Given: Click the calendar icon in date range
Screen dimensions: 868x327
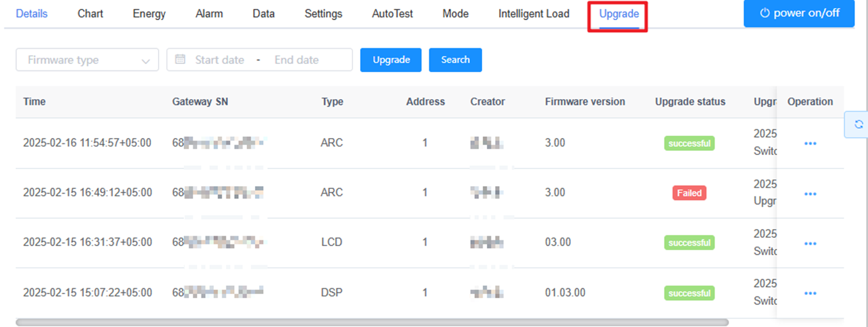Looking at the screenshot, I should point(180,59).
